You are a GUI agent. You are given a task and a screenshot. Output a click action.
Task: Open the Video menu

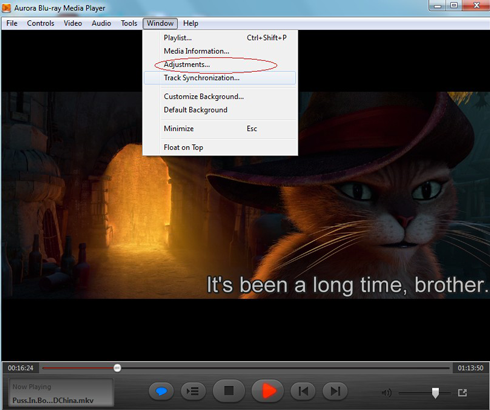(73, 23)
